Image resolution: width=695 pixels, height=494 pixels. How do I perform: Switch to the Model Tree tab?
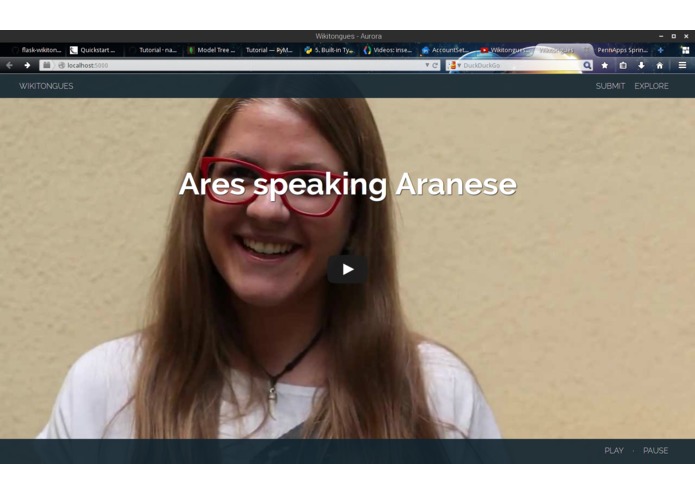click(212, 50)
